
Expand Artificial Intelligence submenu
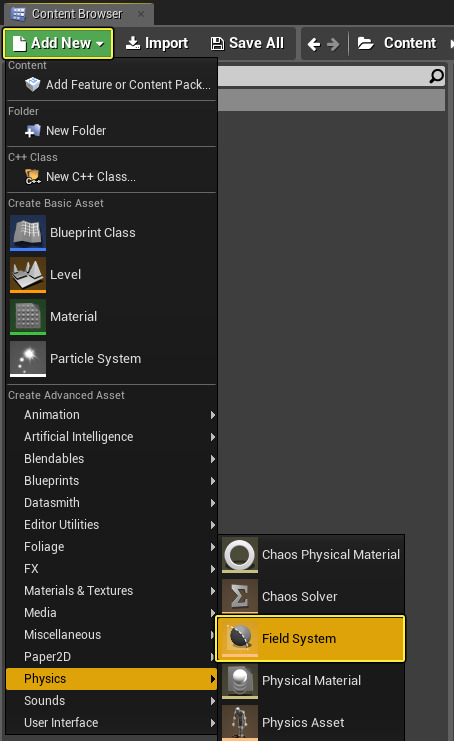point(111,437)
